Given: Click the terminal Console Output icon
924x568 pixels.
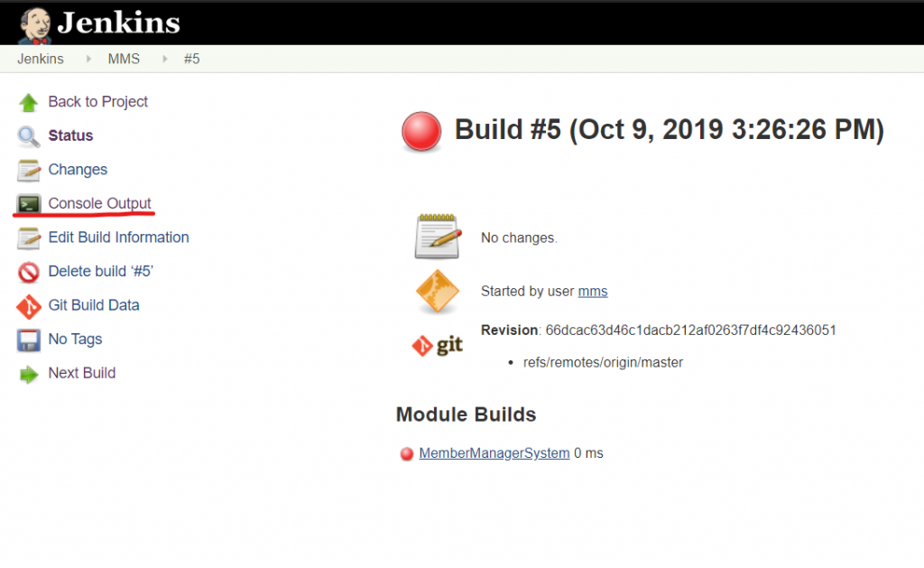Looking at the screenshot, I should coord(29,204).
